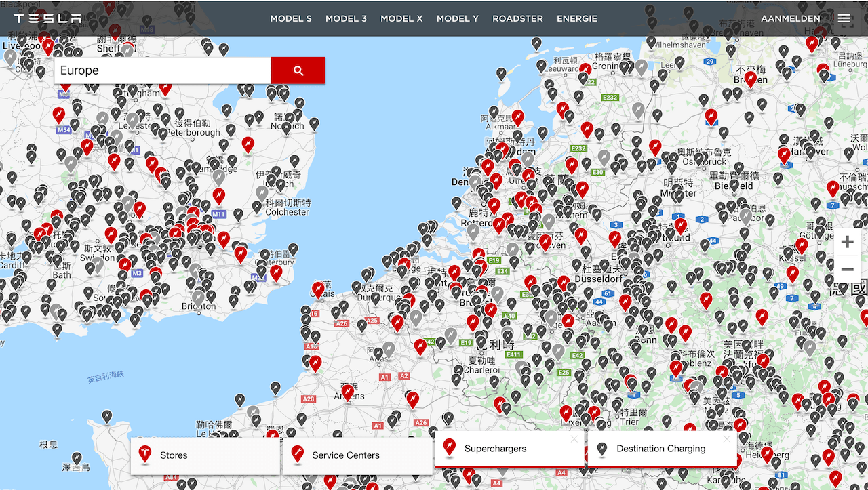Open Model 3 page

(x=346, y=18)
